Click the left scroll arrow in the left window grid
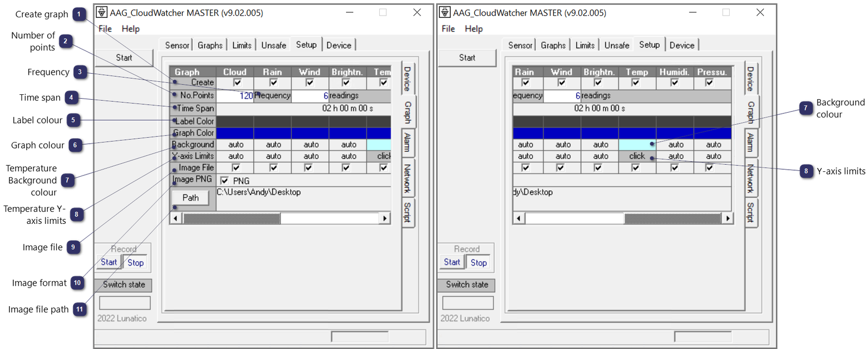 coord(175,218)
